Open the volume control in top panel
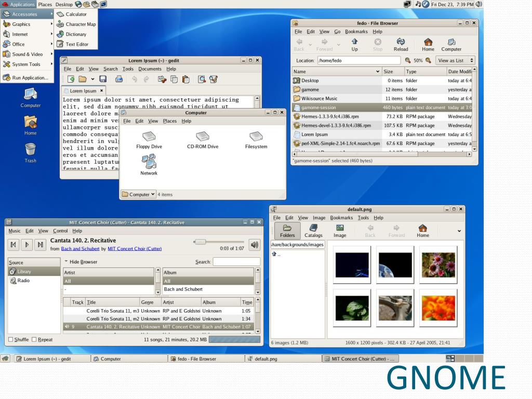The image size is (532, 399). click(x=478, y=4)
